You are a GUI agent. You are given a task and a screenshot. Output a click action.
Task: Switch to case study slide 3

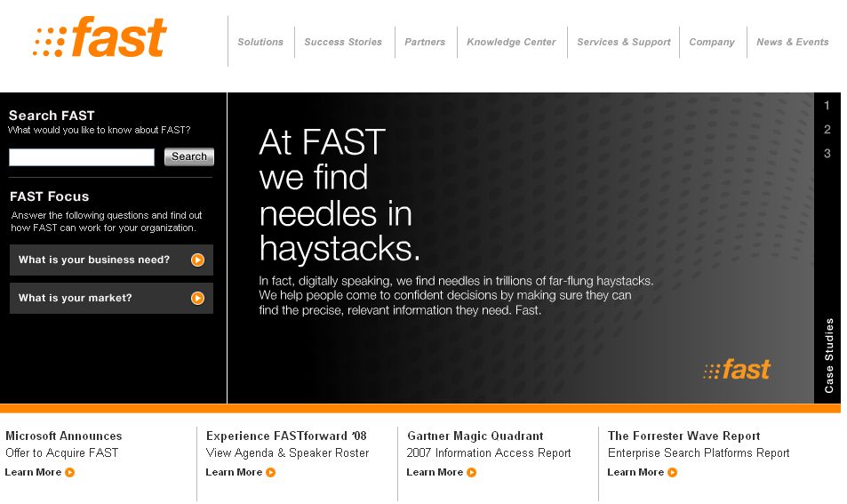click(x=827, y=154)
